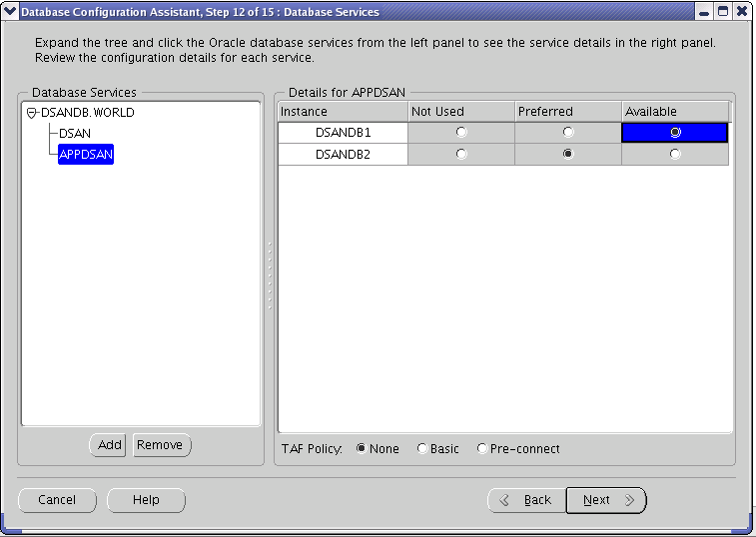Cancel the configuration assistant

pos(57,500)
